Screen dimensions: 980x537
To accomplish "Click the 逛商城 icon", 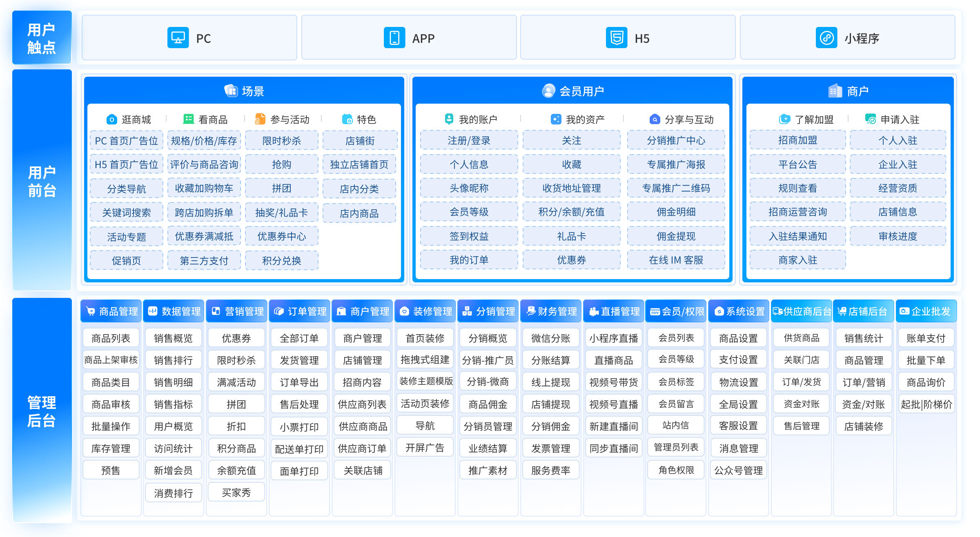I will [111, 120].
